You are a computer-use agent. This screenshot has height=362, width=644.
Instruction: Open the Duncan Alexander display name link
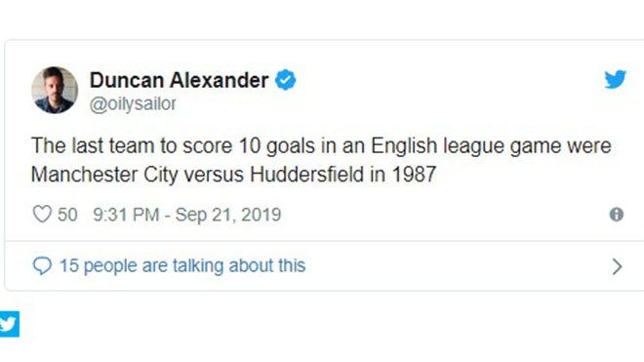click(180, 80)
